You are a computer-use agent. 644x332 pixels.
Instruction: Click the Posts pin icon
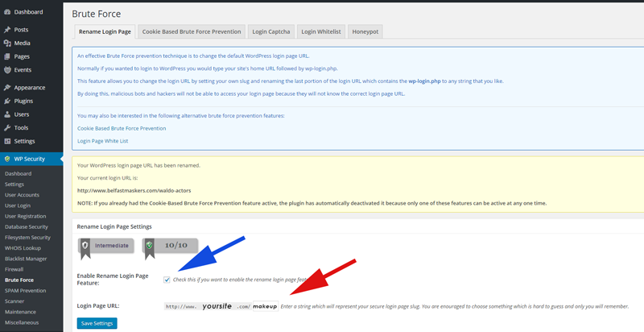click(7, 30)
